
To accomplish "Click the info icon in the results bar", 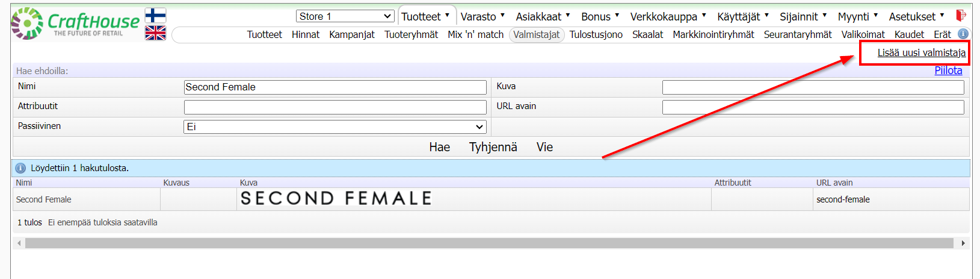I will [x=20, y=168].
